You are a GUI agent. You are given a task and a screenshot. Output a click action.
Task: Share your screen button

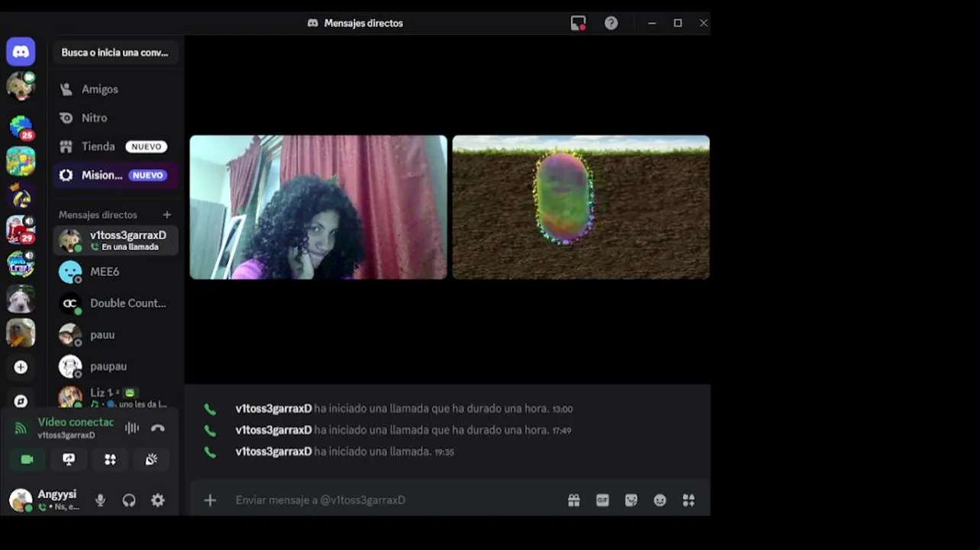pyautogui.click(x=69, y=459)
